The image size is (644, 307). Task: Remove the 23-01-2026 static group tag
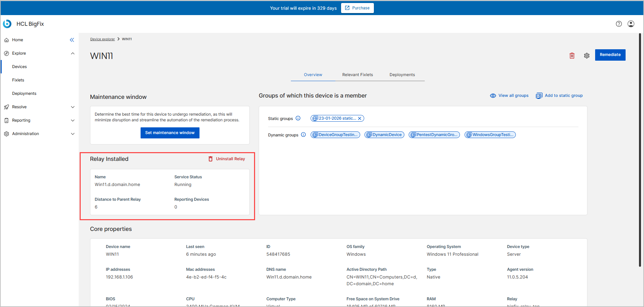(359, 118)
